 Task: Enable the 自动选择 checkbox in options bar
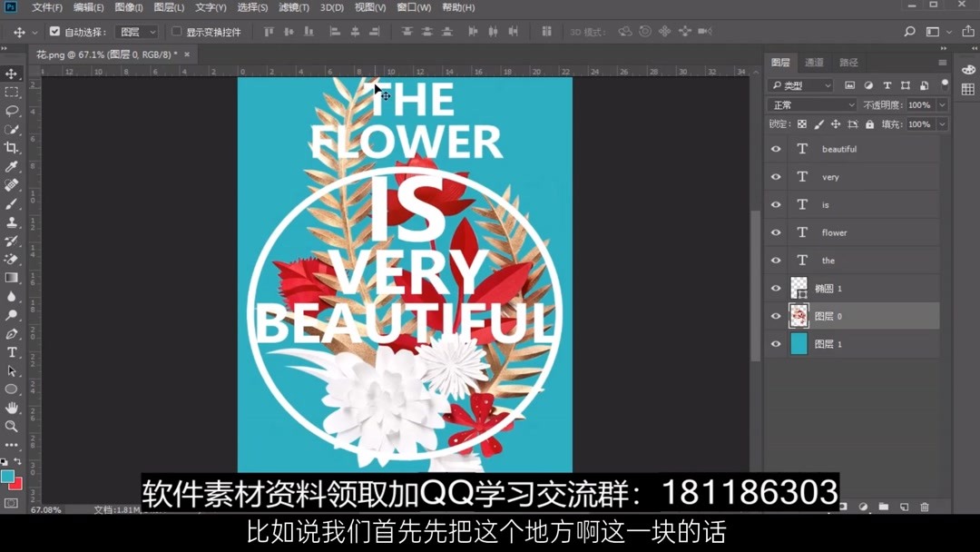[x=56, y=30]
